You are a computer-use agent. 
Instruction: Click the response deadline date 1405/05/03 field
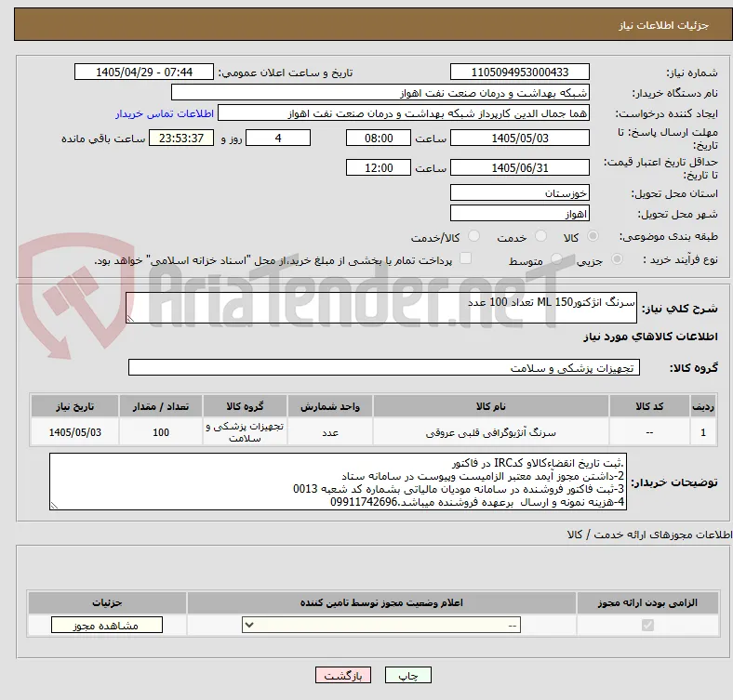pos(519,138)
